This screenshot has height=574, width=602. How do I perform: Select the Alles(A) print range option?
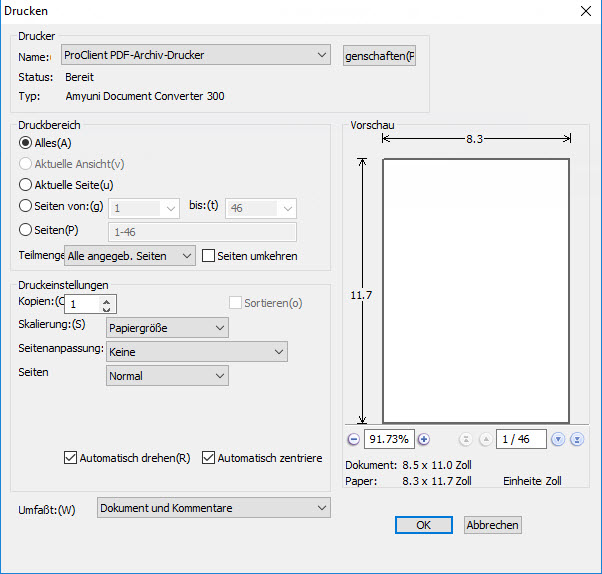(26, 143)
